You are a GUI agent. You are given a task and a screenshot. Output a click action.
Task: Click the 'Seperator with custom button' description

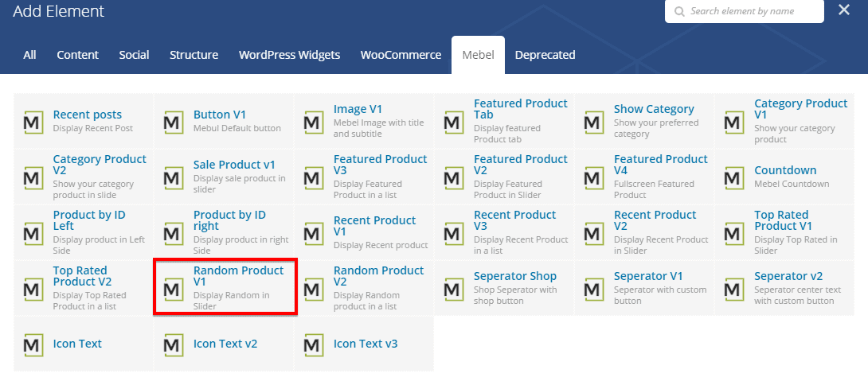660,295
